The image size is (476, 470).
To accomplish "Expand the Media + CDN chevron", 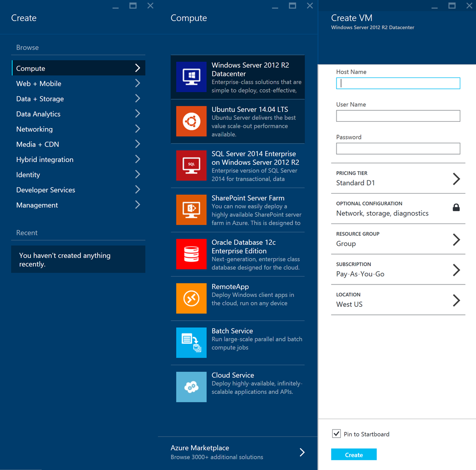I will pos(138,144).
